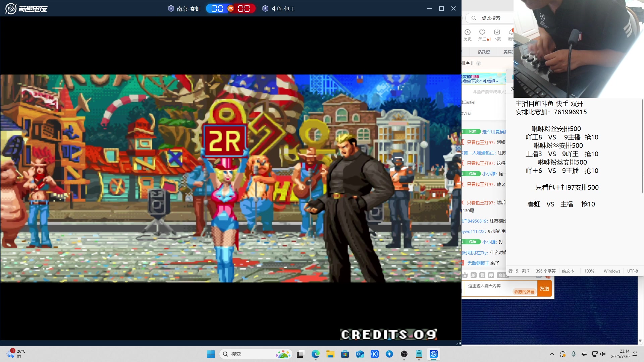Click the blue left score 00
The height and width of the screenshot is (362, 644).
coord(217,8)
